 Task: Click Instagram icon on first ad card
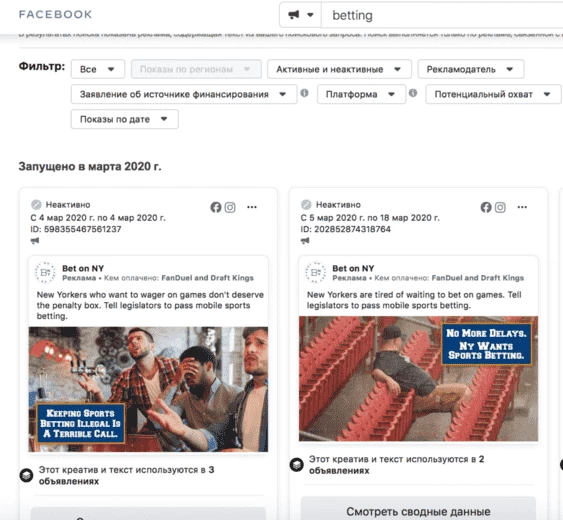[230, 207]
